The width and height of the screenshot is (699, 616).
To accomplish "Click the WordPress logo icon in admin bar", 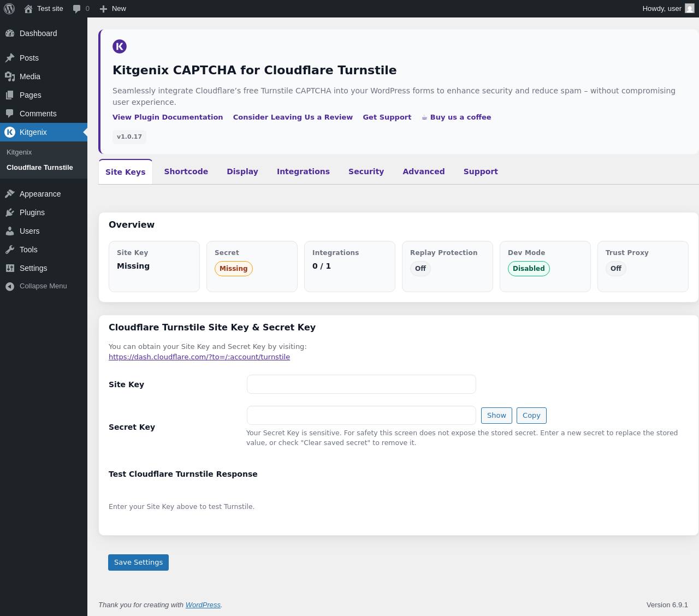I will [x=9, y=9].
